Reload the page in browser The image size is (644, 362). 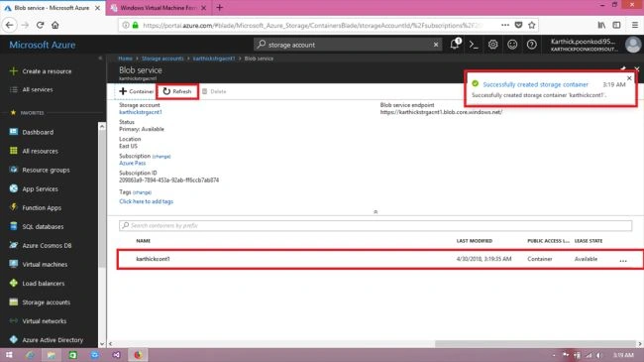click(40, 25)
